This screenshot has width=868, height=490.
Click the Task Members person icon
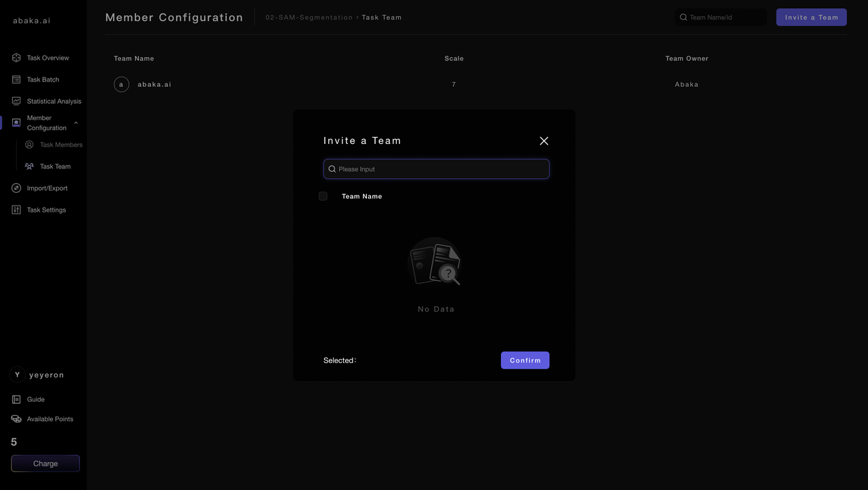29,145
